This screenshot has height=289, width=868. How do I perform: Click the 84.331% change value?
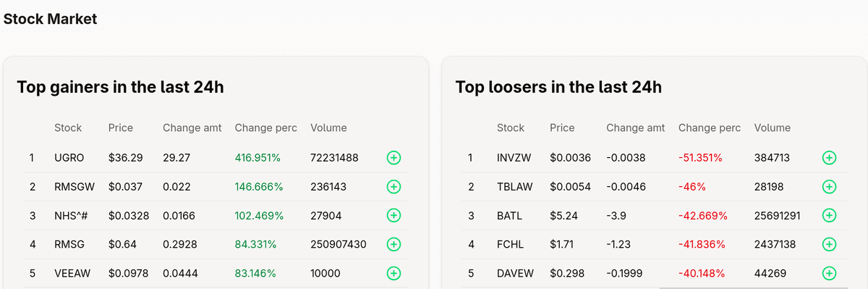click(x=256, y=244)
